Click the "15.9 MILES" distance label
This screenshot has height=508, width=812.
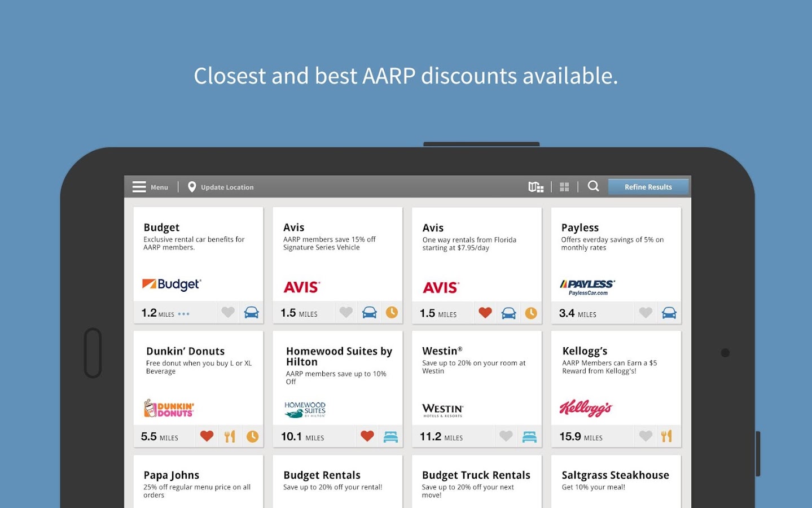point(581,436)
